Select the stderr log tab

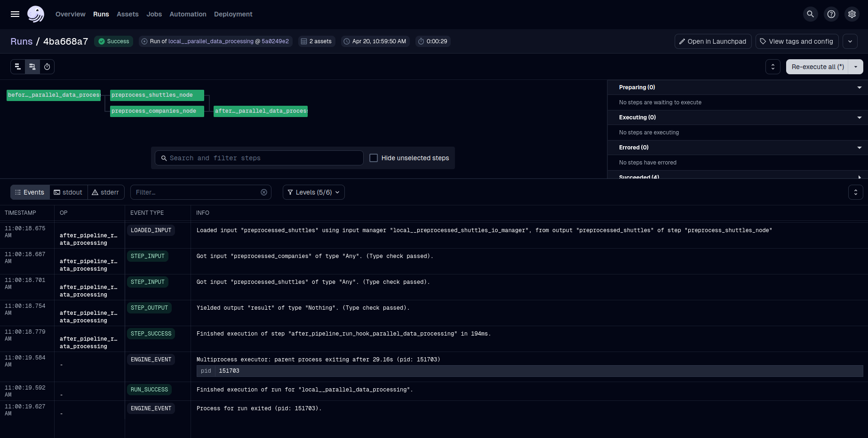106,192
